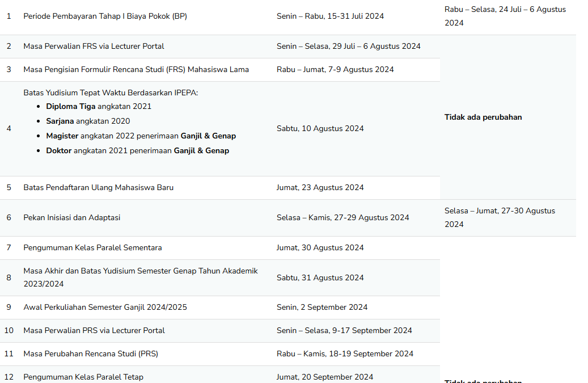The image size is (588, 383).
Task: Click Awal Perkuliahan Semester Ganjil 2024/2025
Action: pyautogui.click(x=105, y=307)
